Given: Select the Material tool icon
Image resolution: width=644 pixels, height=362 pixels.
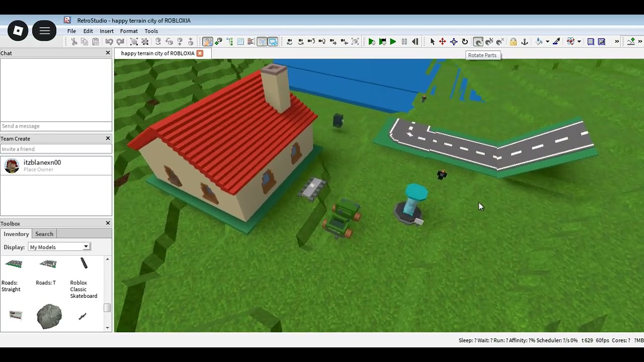Looking at the screenshot, I should coord(571,42).
